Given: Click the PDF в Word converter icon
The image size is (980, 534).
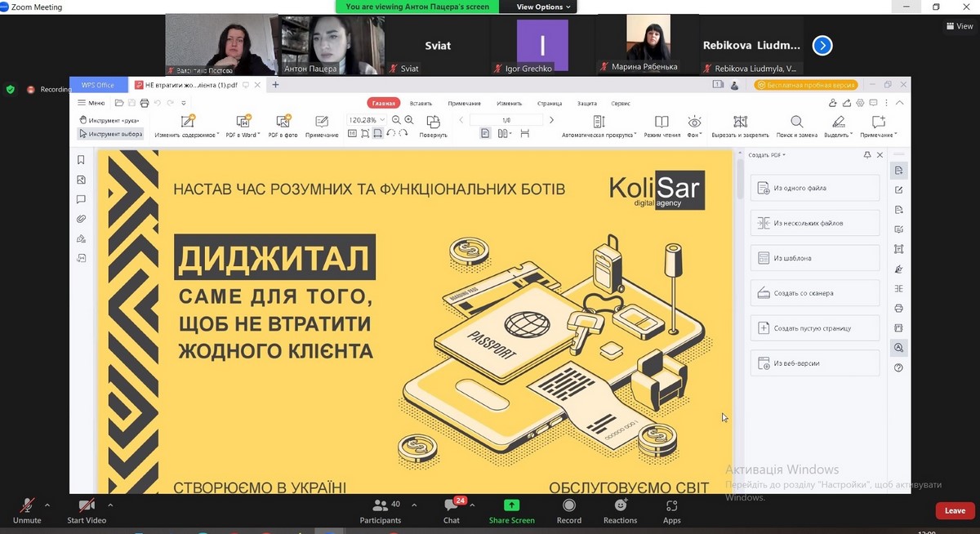Looking at the screenshot, I should (243, 122).
